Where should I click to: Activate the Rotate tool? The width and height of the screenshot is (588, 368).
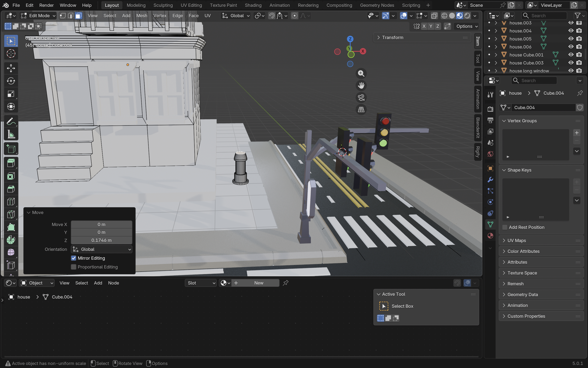coord(11,81)
